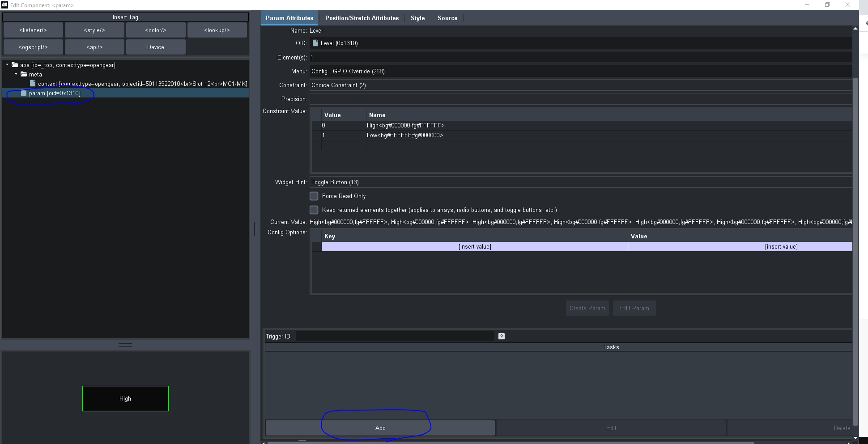The width and height of the screenshot is (868, 444).
Task: Collapse the meta tree node arrow
Action: coord(16,74)
